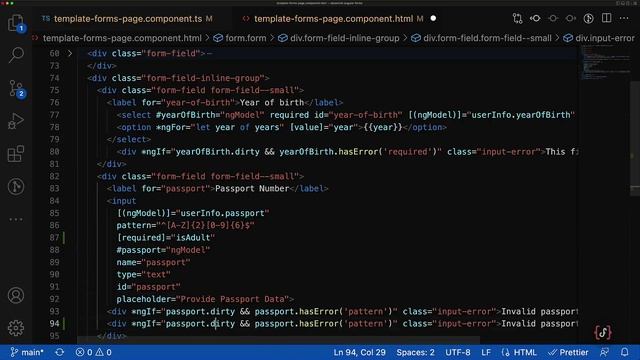Click the feedback person icon in status bar
Image resolution: width=640 pixels, height=360 pixels.
pyautogui.click(x=604, y=352)
